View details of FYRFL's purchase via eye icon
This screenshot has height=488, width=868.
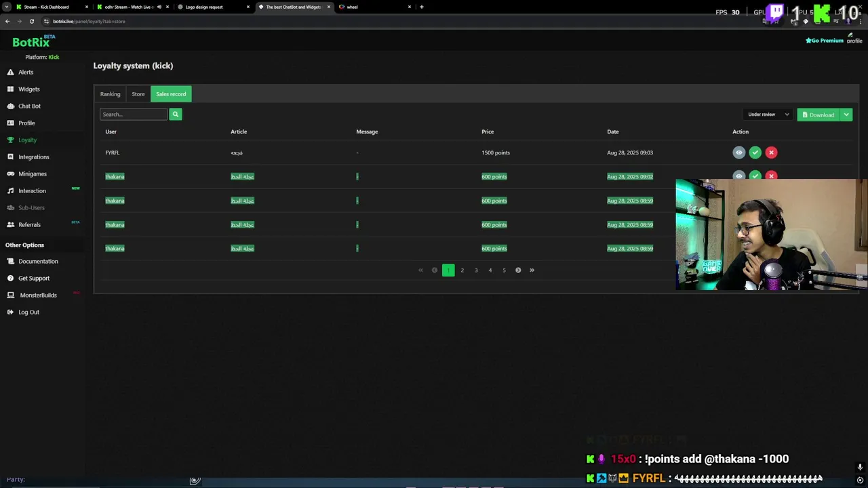coord(739,152)
